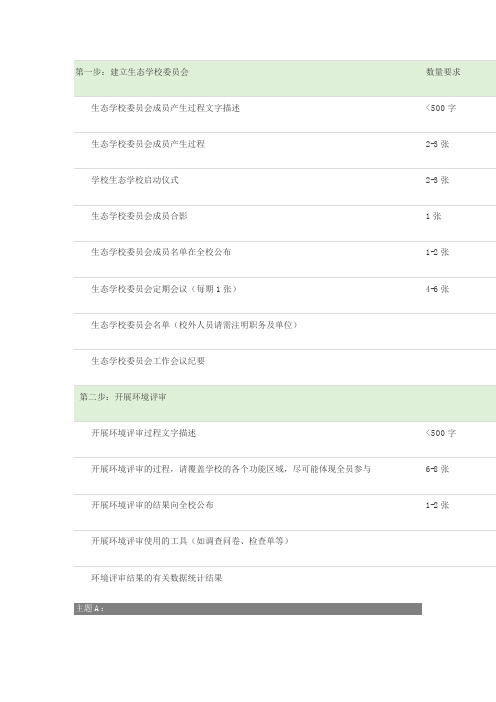Select the row "开展环境评审使用的工具(如调查问卷、检查单等)"

point(190,541)
